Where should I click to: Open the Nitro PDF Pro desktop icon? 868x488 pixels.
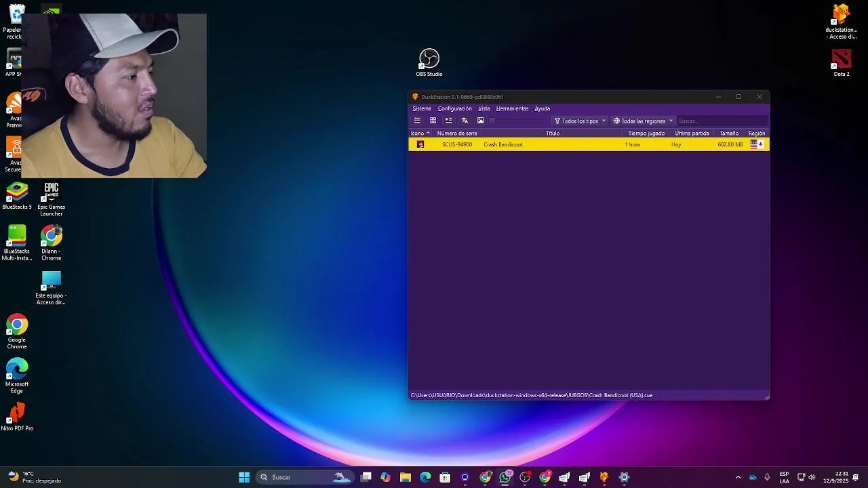coord(17,418)
